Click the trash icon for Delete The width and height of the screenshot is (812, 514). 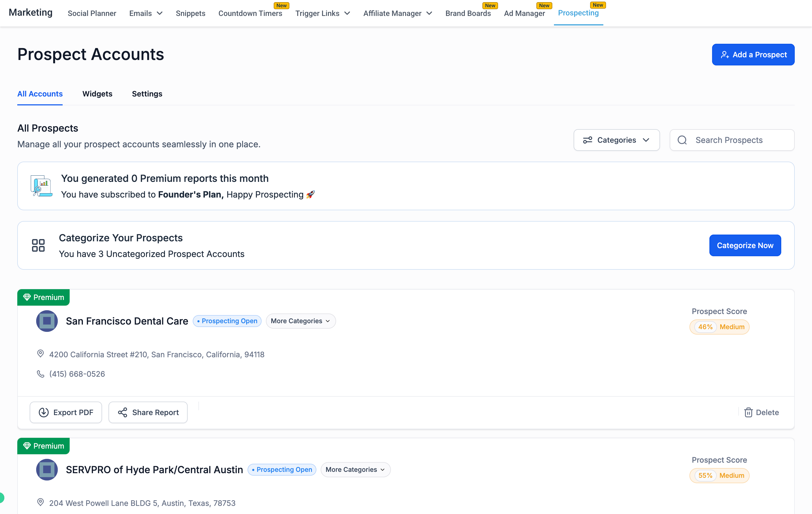pos(748,412)
